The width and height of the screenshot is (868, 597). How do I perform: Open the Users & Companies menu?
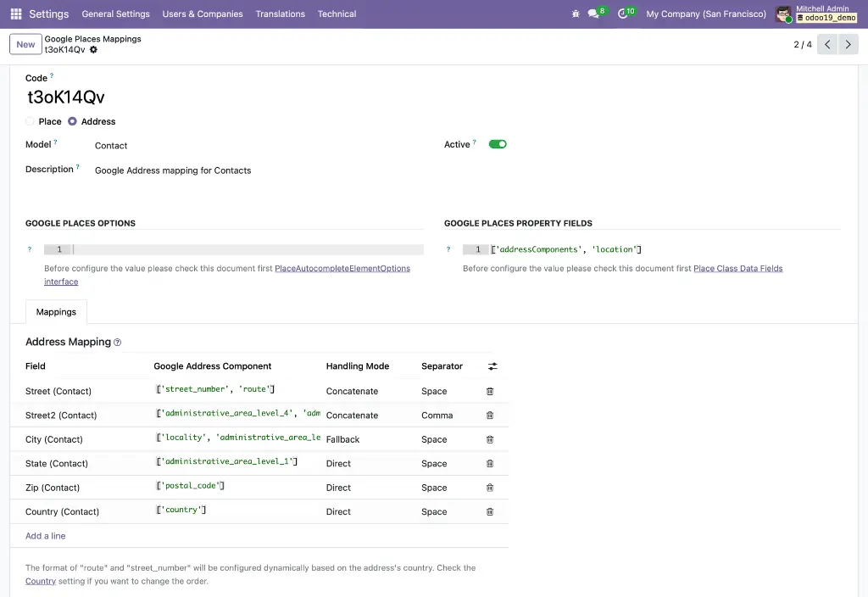point(203,14)
